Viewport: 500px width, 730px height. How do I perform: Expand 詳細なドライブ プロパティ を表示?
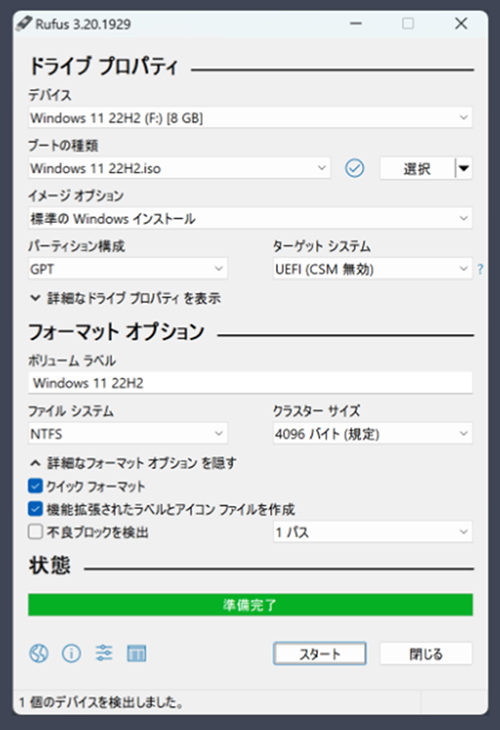point(125,298)
